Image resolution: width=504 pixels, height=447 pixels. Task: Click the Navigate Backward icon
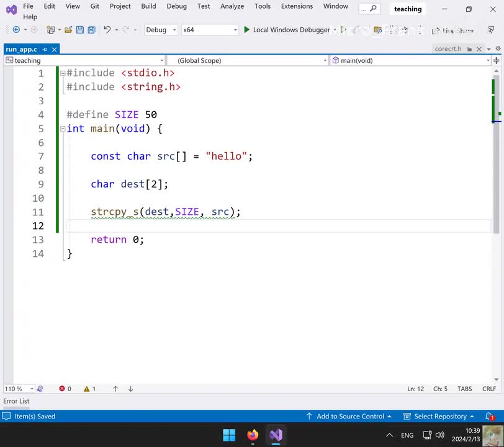click(16, 30)
